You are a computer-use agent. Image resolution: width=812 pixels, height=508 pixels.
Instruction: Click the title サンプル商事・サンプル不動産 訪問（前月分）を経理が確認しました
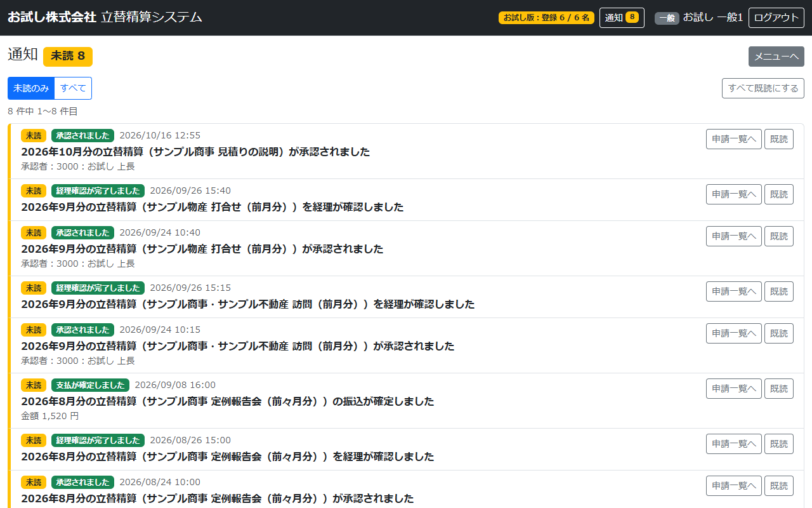coord(248,304)
